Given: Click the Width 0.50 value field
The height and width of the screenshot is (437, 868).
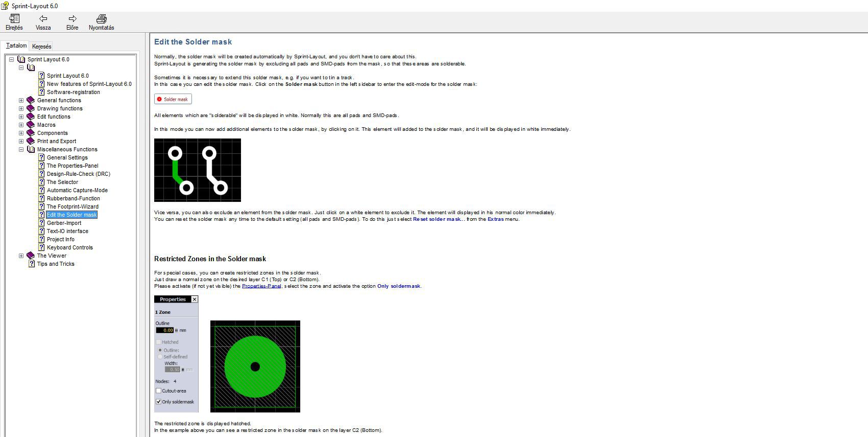Looking at the screenshot, I should pos(173,370).
